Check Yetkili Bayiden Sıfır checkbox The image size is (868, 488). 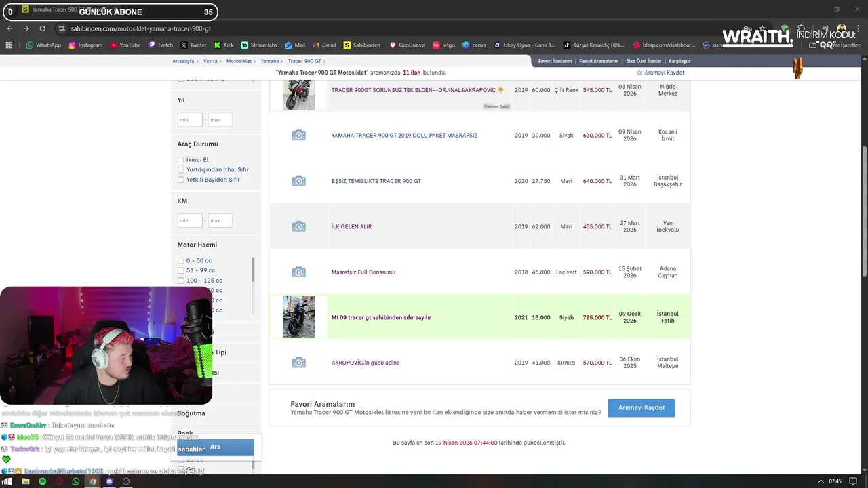pos(181,180)
